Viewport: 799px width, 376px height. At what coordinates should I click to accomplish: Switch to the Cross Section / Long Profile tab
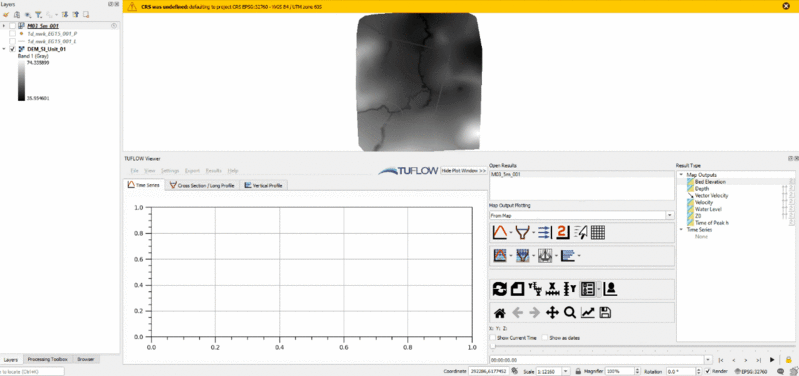[202, 185]
